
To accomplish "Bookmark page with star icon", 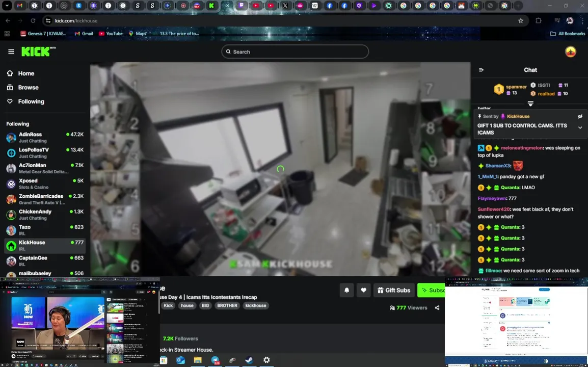I will click(521, 20).
